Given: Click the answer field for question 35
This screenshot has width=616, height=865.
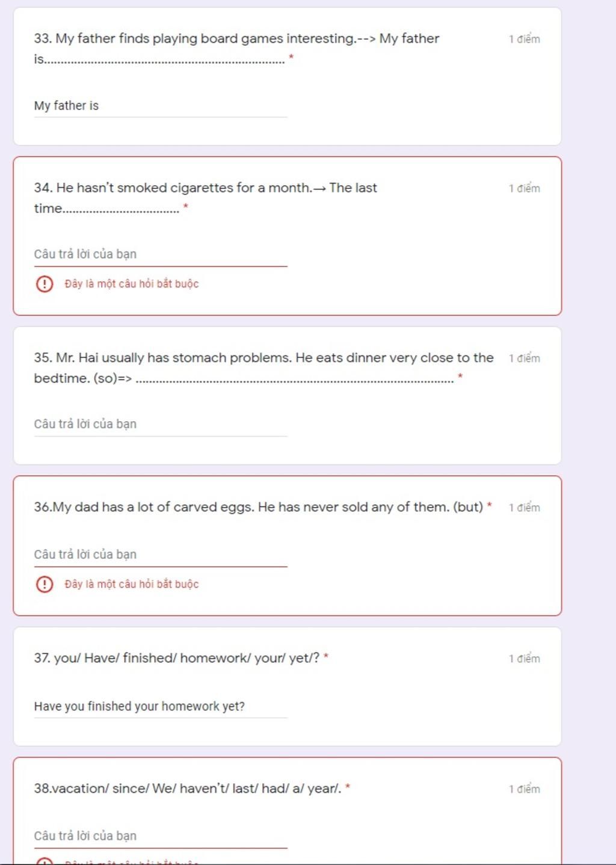Looking at the screenshot, I should [161, 424].
